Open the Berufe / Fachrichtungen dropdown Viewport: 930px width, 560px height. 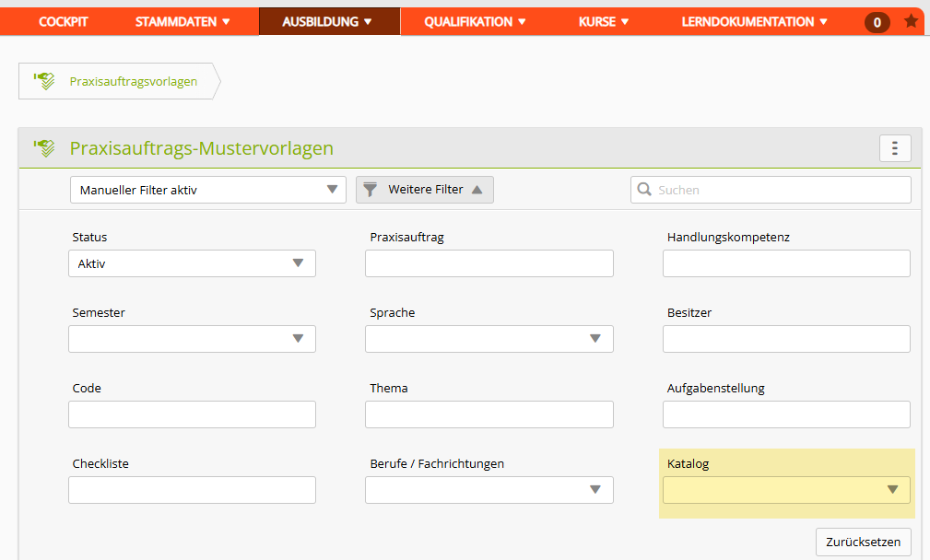[489, 490]
